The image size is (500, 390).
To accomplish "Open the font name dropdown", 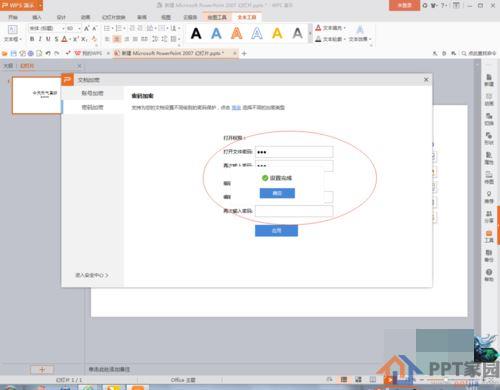I will (63, 29).
